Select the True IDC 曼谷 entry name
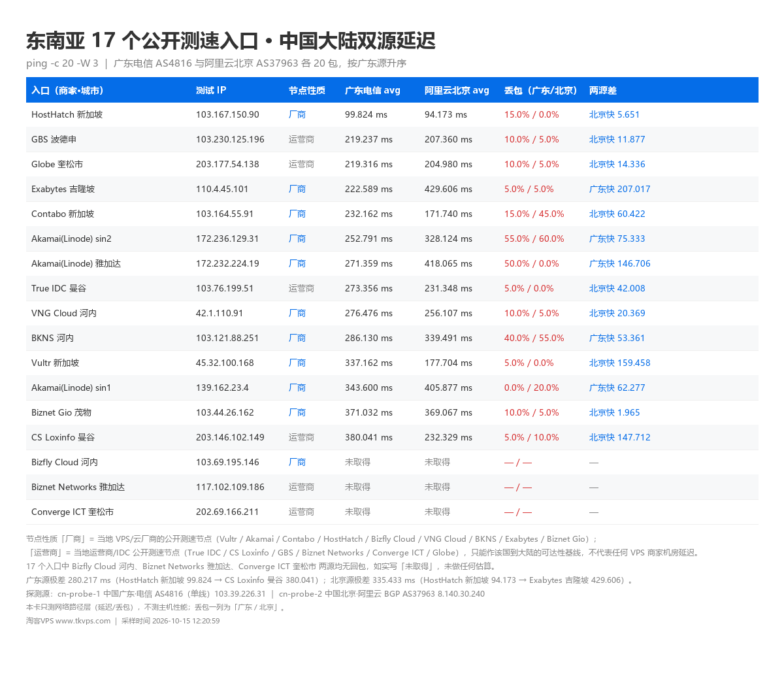The width and height of the screenshot is (784, 694). pos(59,288)
